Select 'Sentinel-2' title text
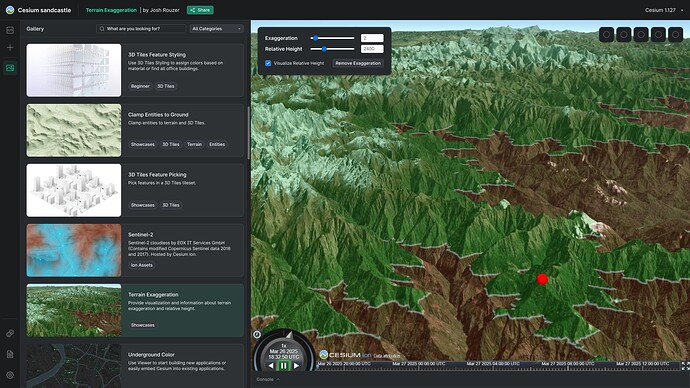Screen dimensions: 690x388 [x=140, y=234]
